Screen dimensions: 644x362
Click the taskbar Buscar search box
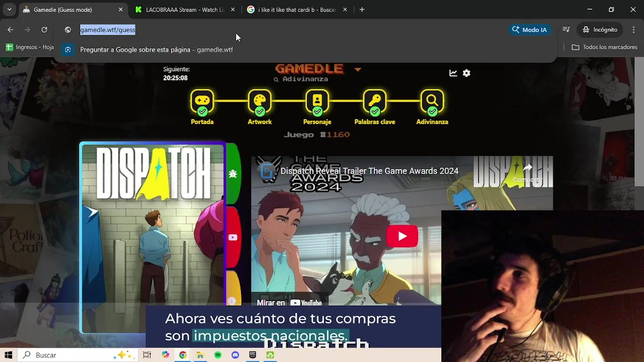click(78, 355)
